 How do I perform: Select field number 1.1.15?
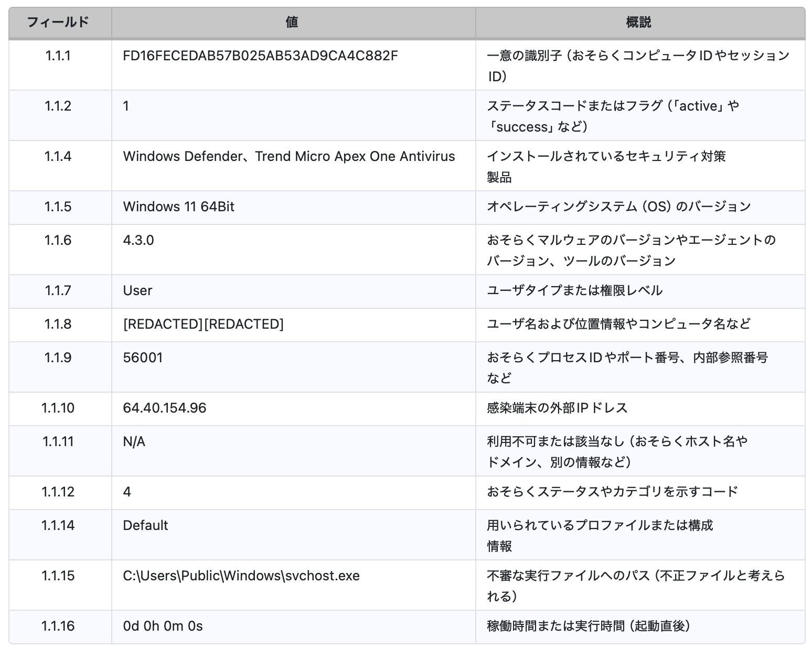pyautogui.click(x=58, y=576)
